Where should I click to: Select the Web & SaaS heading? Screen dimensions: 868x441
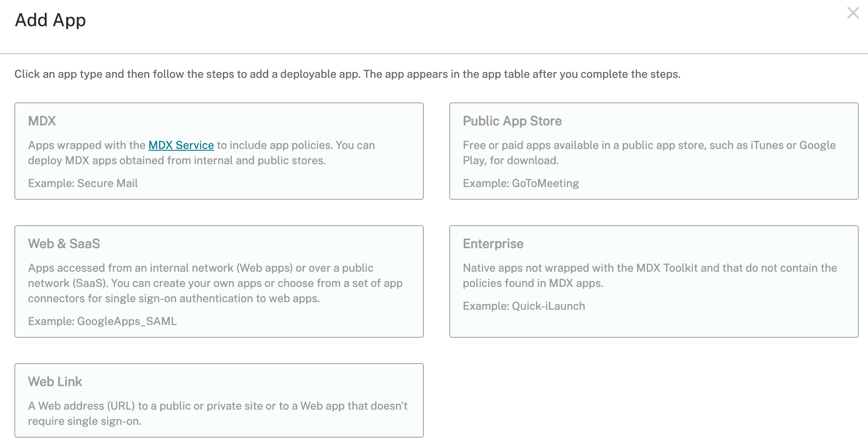64,244
